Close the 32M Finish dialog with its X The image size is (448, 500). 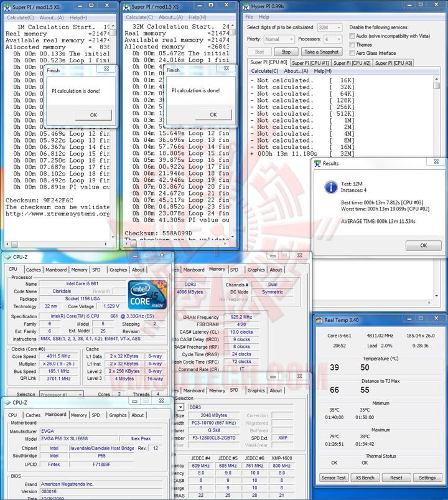click(x=226, y=68)
